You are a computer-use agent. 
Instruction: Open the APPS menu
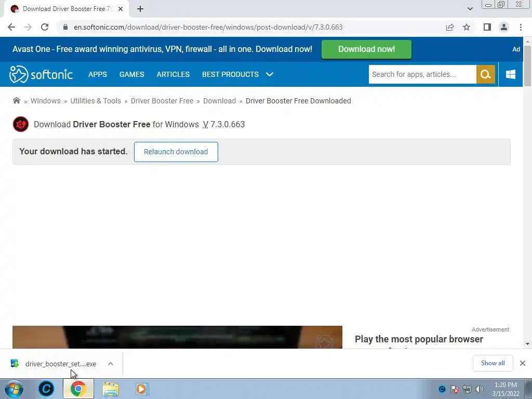click(x=98, y=74)
